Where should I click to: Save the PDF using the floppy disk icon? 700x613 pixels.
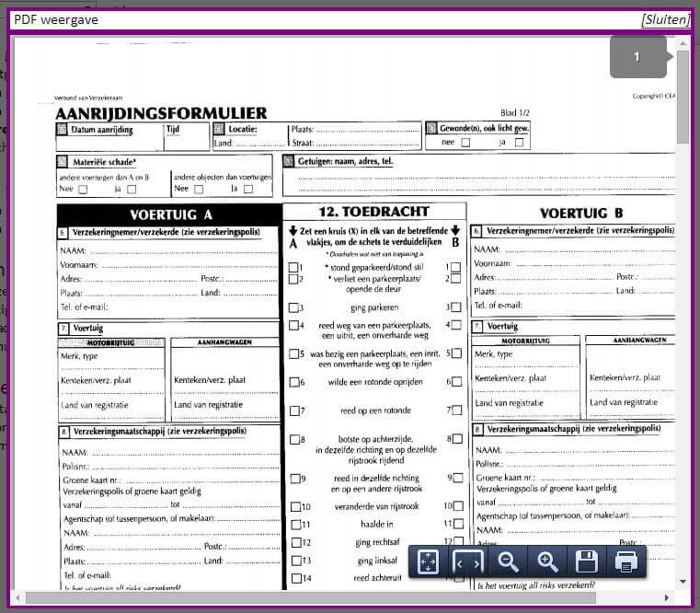click(x=587, y=561)
